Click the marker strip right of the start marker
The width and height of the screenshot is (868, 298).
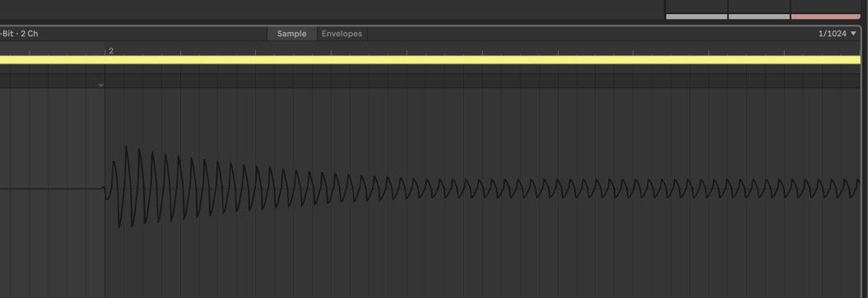(x=481, y=81)
